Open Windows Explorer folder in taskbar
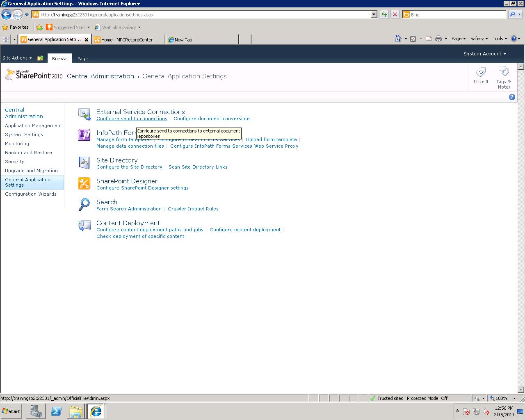The height and width of the screenshot is (420, 525). pos(76,411)
